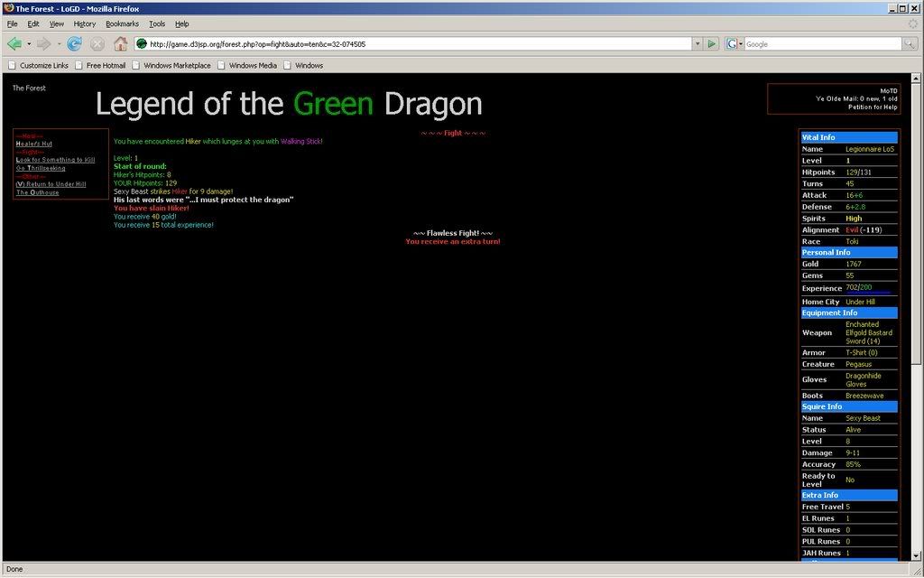Click the search magnifying glass icon
This screenshot has height=578, width=924.
click(x=910, y=43)
